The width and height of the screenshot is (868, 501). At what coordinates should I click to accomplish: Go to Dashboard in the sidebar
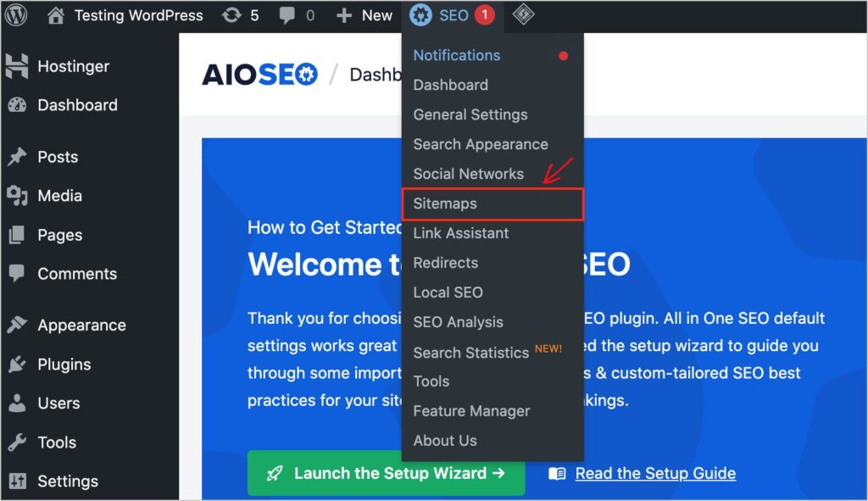(77, 105)
